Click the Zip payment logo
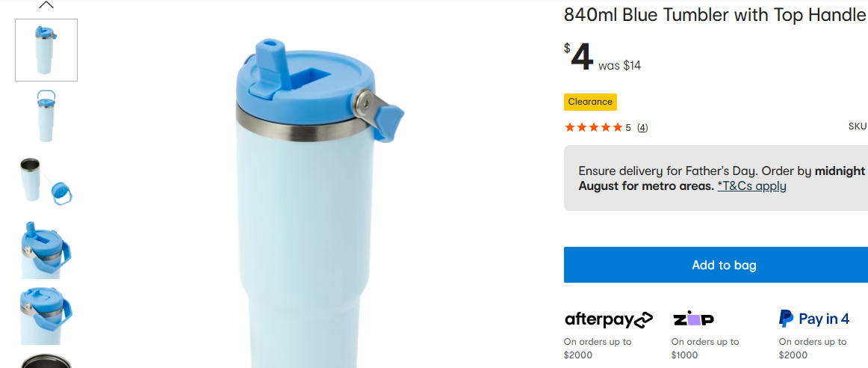This screenshot has height=368, width=868. tap(693, 319)
